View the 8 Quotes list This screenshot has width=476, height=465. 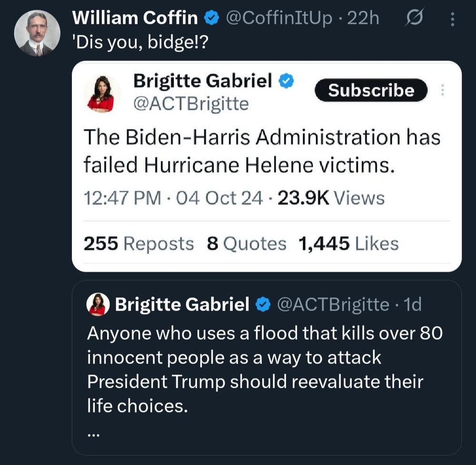[x=247, y=243]
